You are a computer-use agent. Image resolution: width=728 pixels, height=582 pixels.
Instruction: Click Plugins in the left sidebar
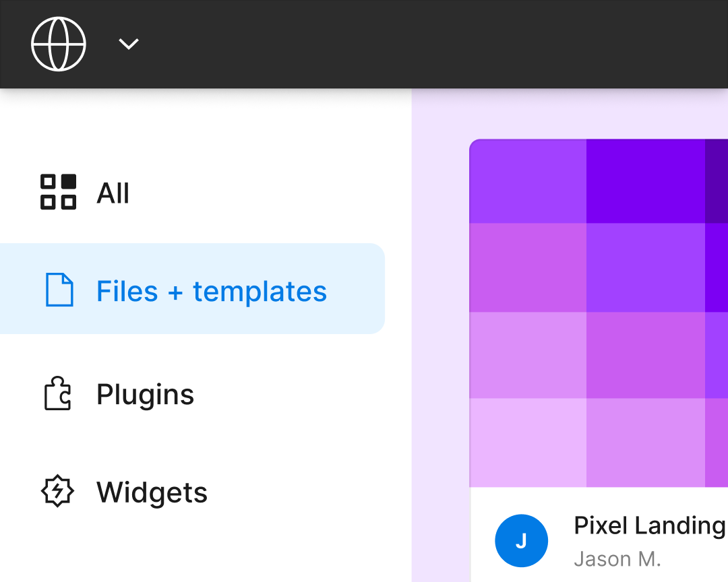point(145,393)
